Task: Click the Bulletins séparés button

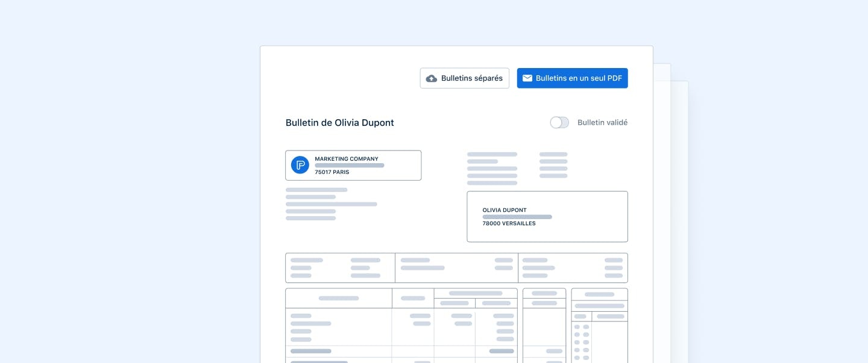Action: [464, 78]
